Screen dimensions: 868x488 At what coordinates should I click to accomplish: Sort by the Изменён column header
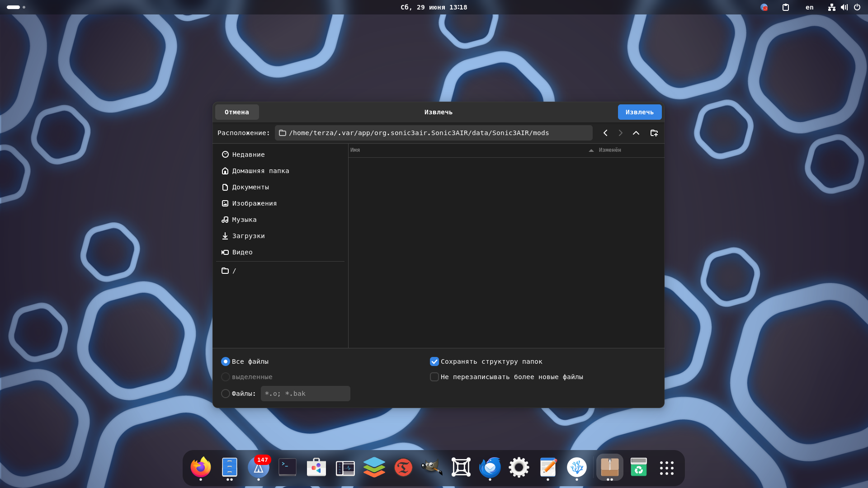coord(630,150)
